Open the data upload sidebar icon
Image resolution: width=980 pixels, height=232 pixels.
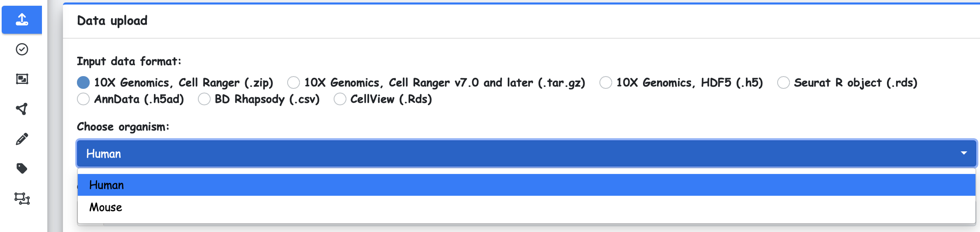[x=22, y=20]
